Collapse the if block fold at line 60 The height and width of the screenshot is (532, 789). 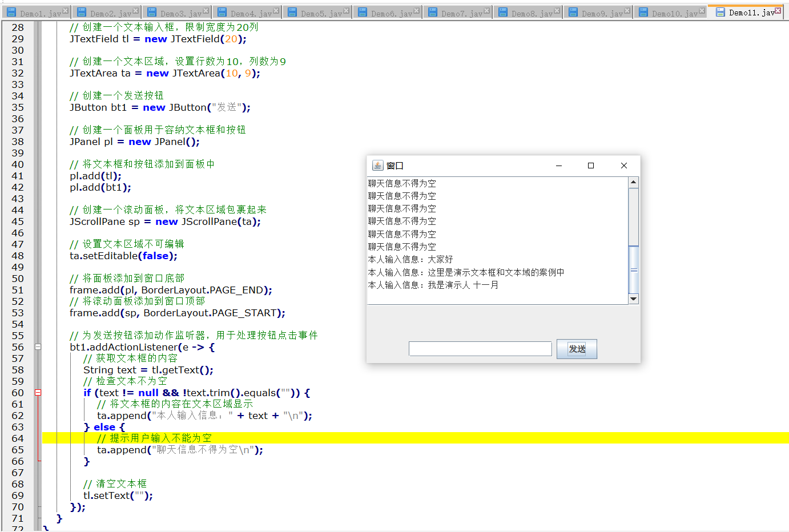pyautogui.click(x=38, y=393)
